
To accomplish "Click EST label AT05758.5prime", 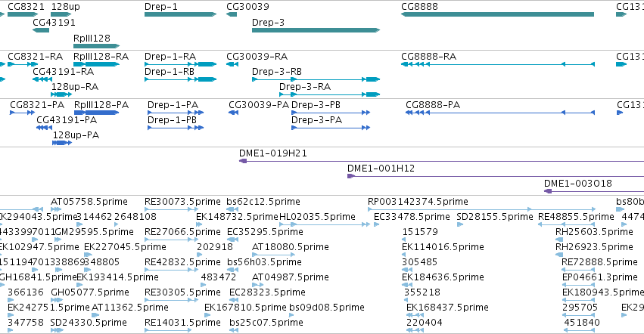I will [x=89, y=202].
